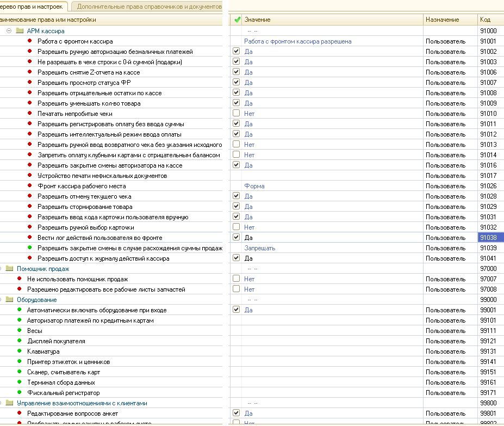Select row Вести лог действий пользователя во фронте

[x=100, y=238]
